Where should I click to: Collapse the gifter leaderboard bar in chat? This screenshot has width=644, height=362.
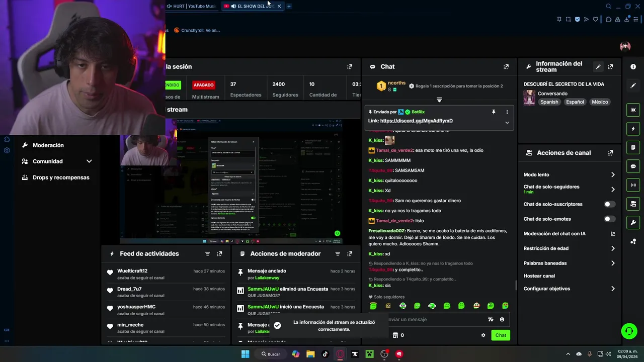(x=439, y=100)
